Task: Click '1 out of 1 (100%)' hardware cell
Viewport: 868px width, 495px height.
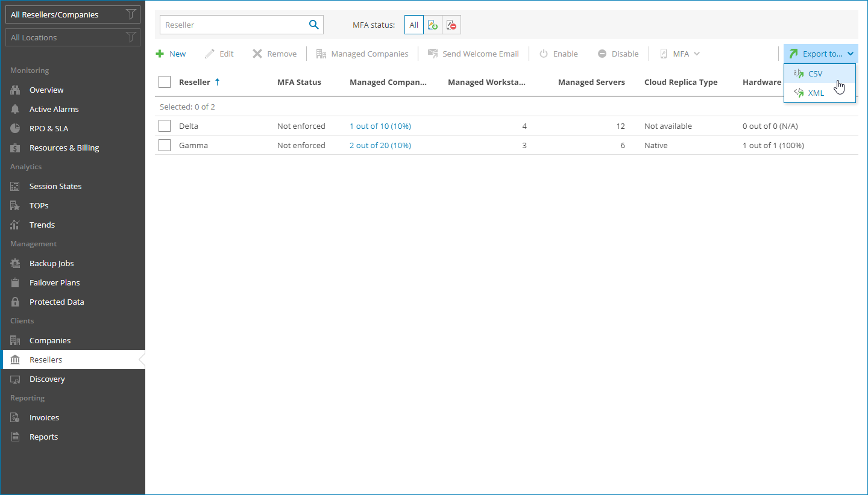Action: point(773,145)
